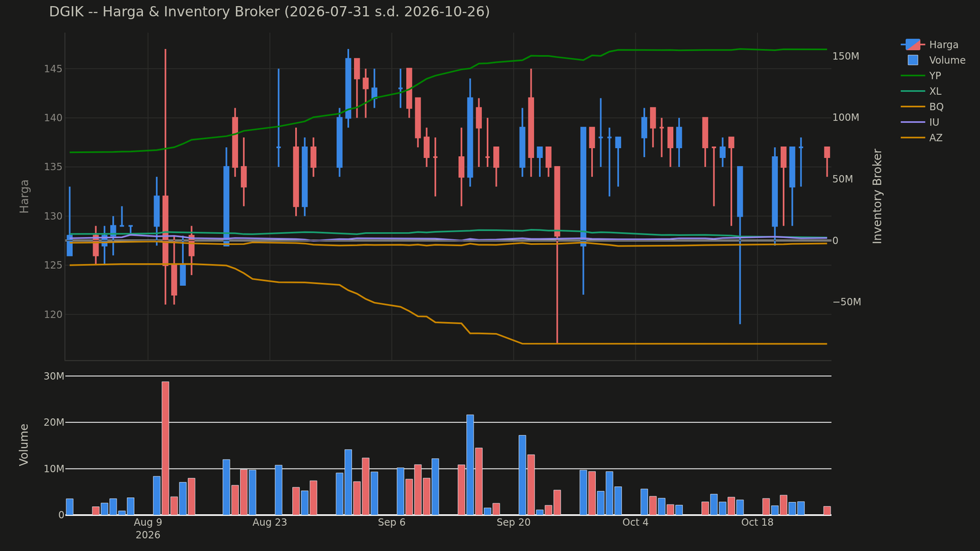Hide the YP broker line via legend
Image resolution: width=980 pixels, height=551 pixels.
[x=921, y=76]
